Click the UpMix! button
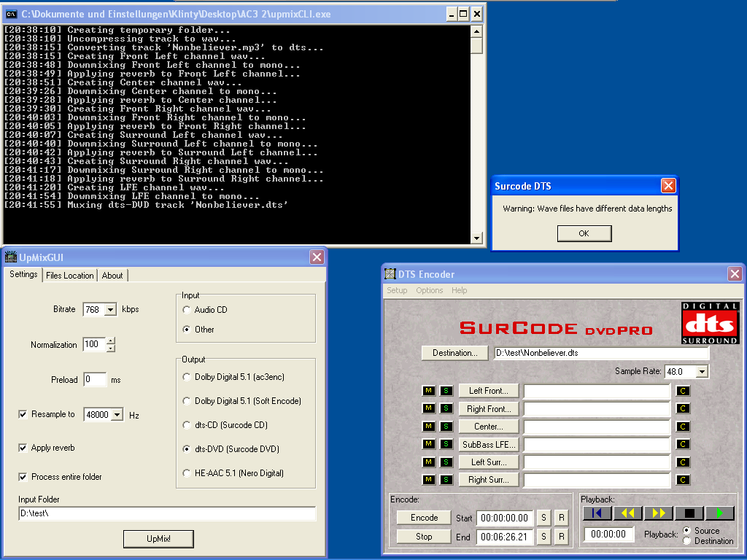747x560 pixels. (x=158, y=539)
